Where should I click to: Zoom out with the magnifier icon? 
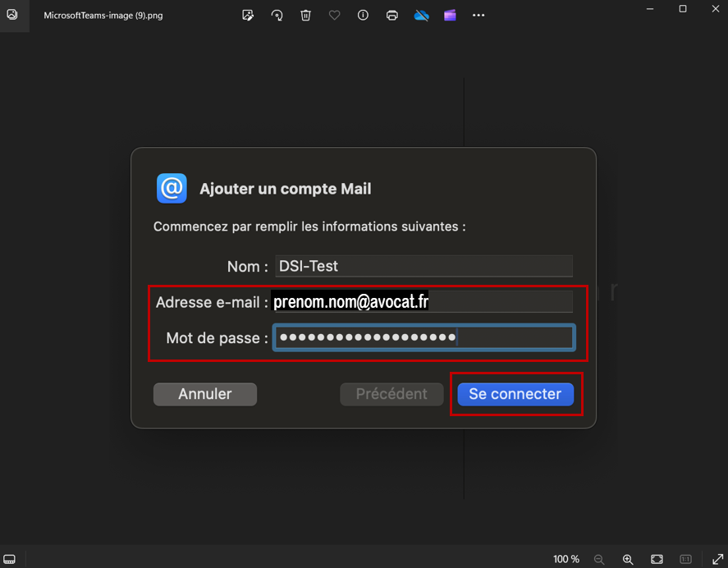pos(599,559)
